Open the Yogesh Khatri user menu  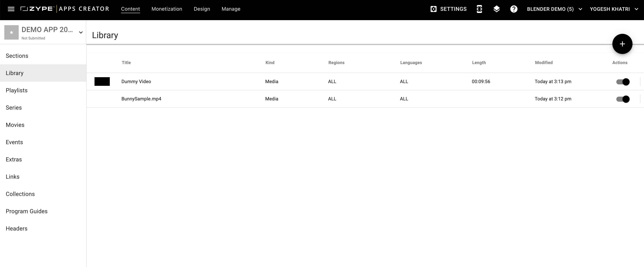(x=614, y=9)
